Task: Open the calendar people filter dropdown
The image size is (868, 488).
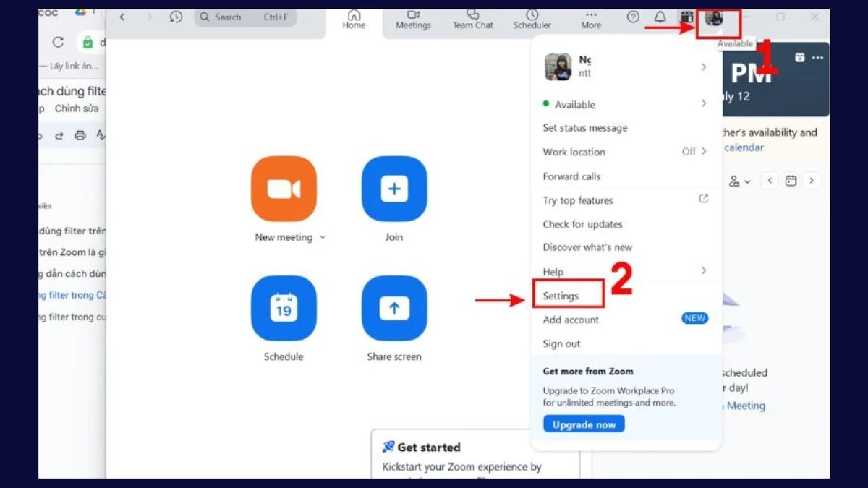Action: pos(740,181)
